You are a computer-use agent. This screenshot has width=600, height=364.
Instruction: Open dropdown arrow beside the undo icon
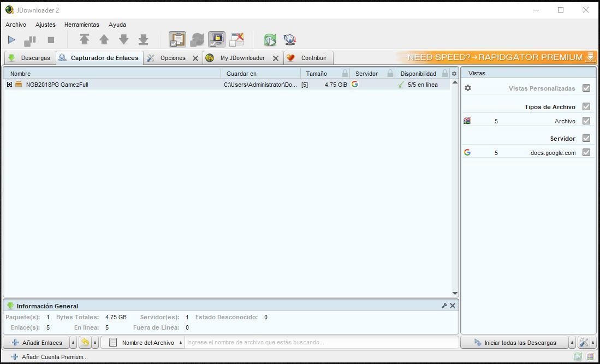coord(96,342)
